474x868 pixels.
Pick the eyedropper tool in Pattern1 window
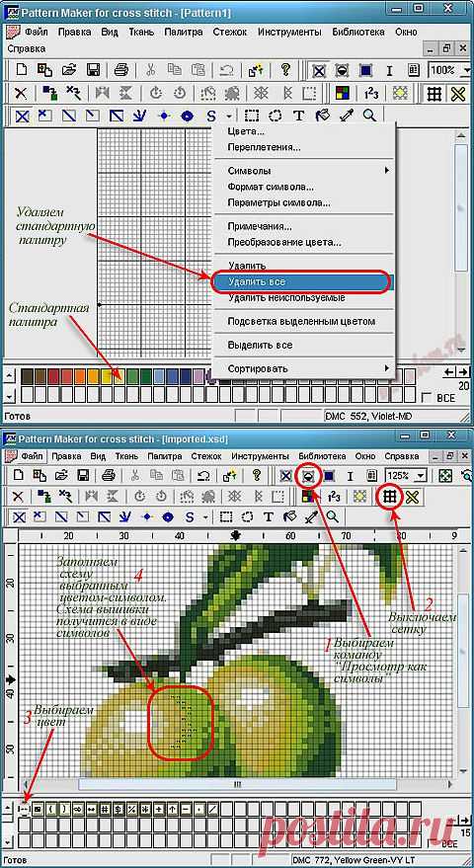pyautogui.click(x=347, y=117)
